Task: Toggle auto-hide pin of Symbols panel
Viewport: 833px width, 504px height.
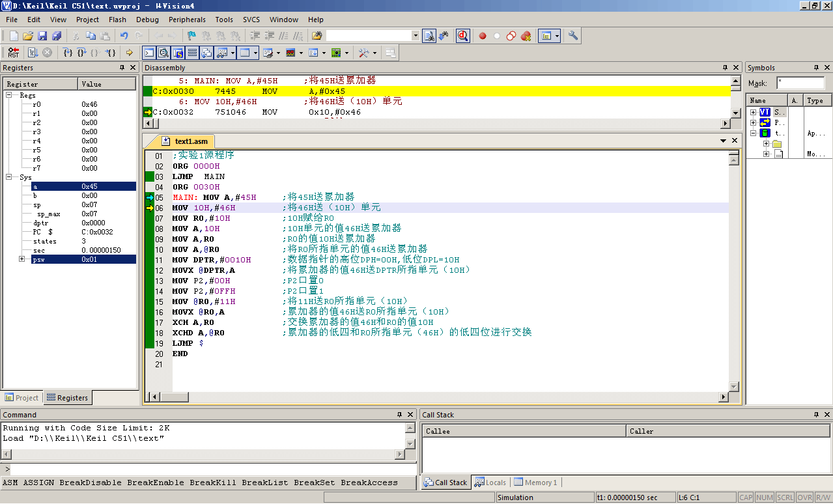Action: point(815,68)
